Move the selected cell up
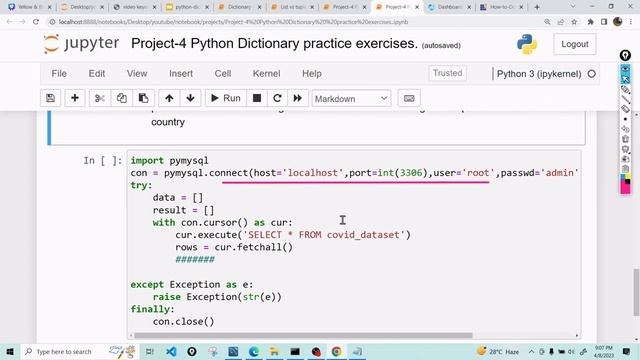Screen dimensions: 640x360 click(169, 98)
